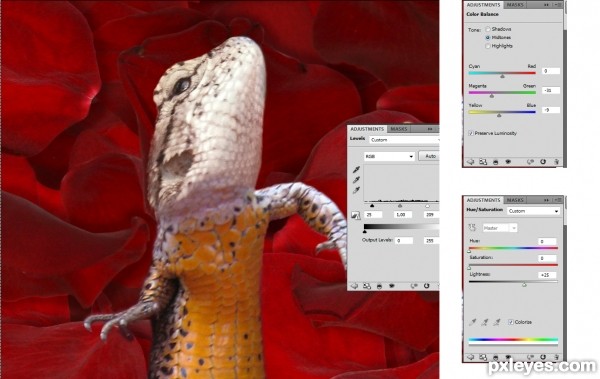
Task: Click the Hue slider handle
Action: 469,252
